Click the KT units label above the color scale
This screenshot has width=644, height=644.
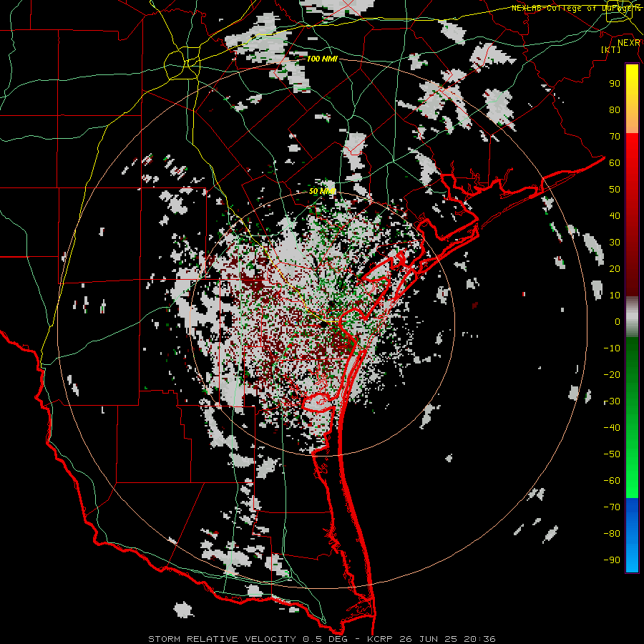click(x=611, y=49)
